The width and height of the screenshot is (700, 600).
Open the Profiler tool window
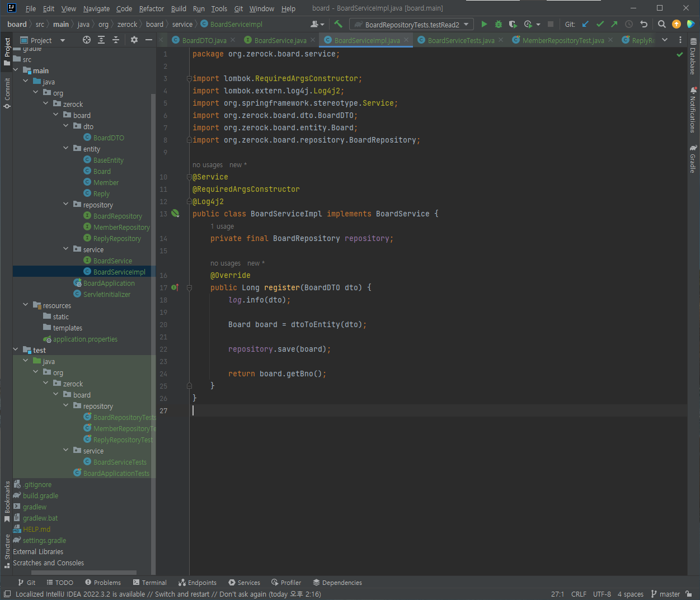coord(286,582)
